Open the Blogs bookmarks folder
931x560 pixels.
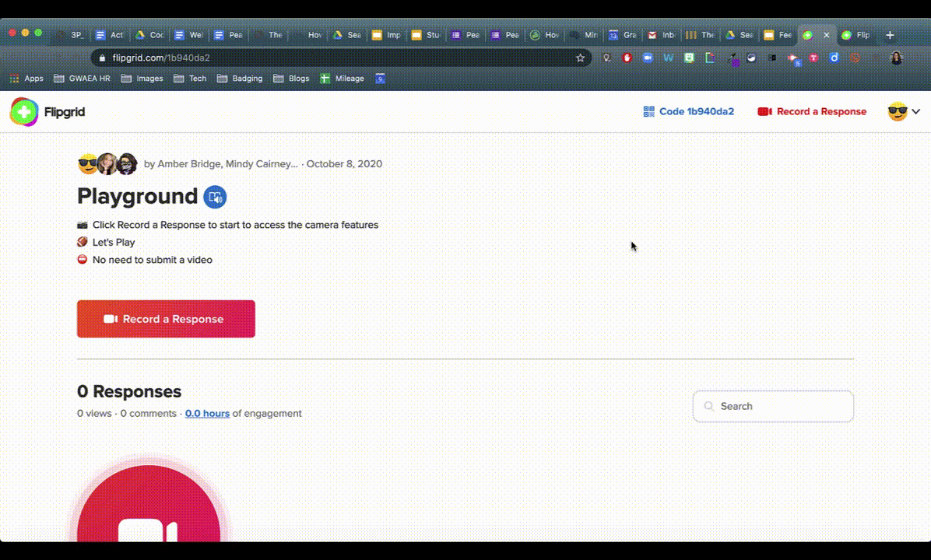(291, 79)
